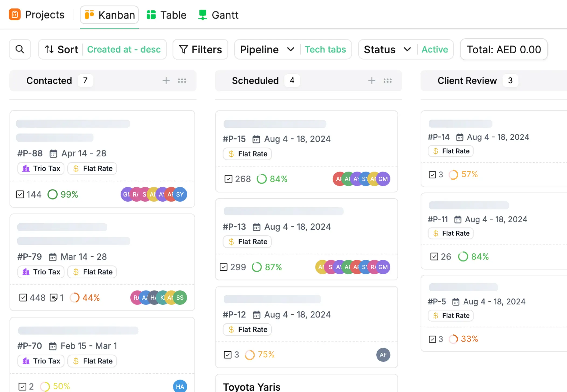Screen dimensions: 567x392
Task: Click grid dots icon on Scheduled column
Action: pos(388,80)
